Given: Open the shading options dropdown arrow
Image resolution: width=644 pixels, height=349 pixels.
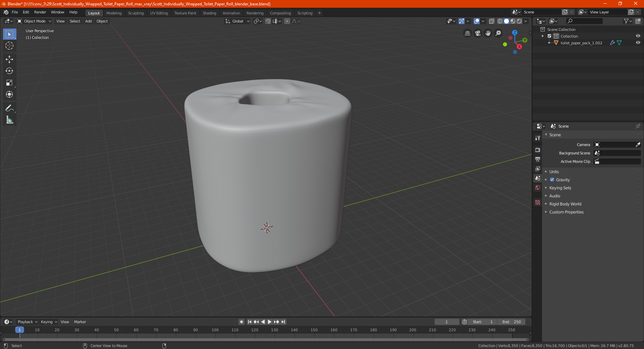Looking at the screenshot, I should pyautogui.click(x=526, y=21).
